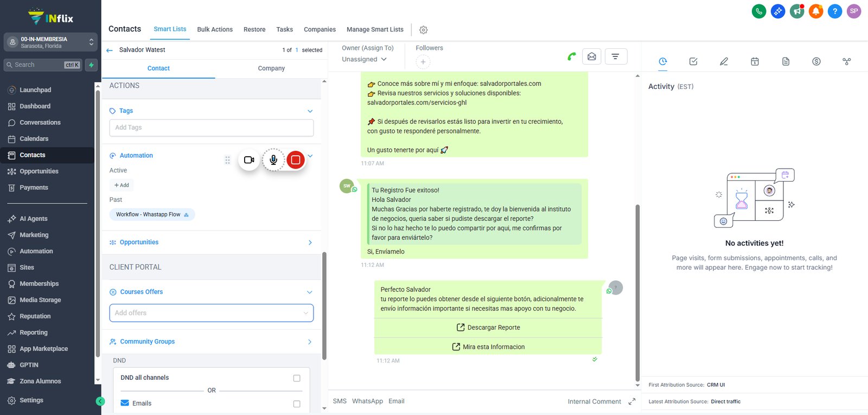Toggle camera in recording widget
The height and width of the screenshot is (415, 868).
point(249,160)
